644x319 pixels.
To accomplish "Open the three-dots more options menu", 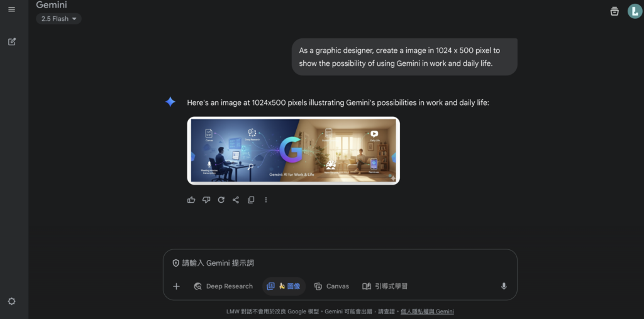I will pos(266,200).
